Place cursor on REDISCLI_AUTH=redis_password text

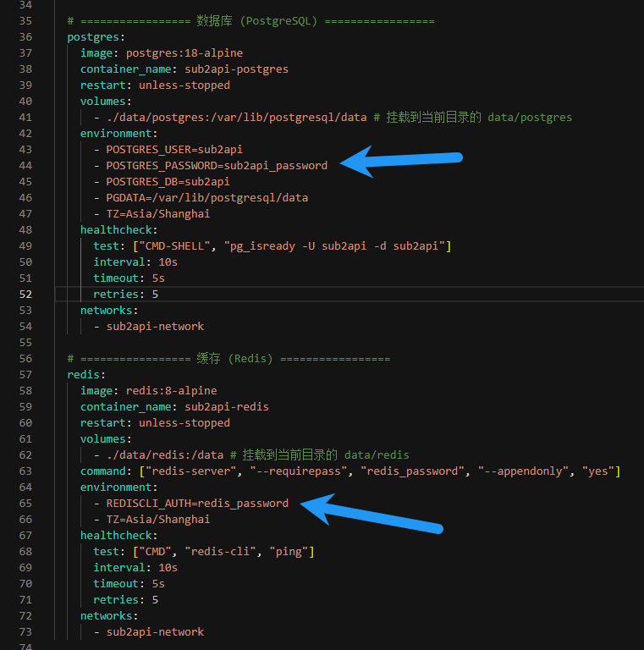(197, 503)
